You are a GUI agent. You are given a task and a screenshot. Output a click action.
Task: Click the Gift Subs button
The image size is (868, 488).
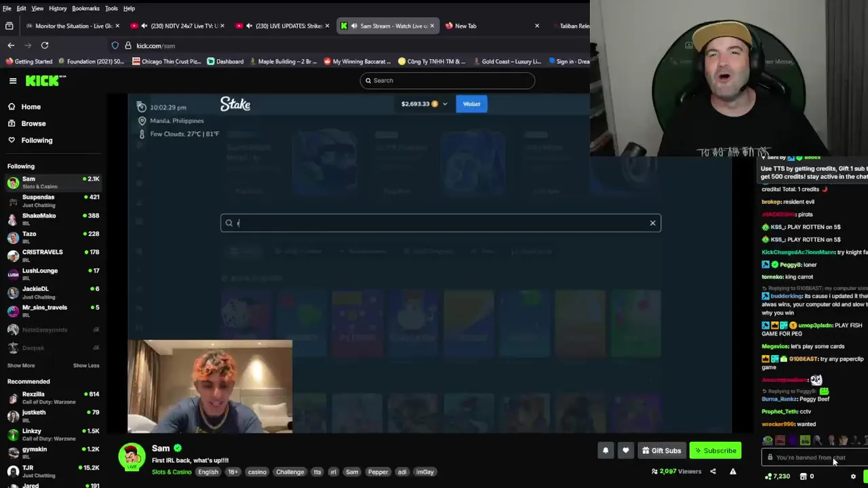[x=662, y=451]
